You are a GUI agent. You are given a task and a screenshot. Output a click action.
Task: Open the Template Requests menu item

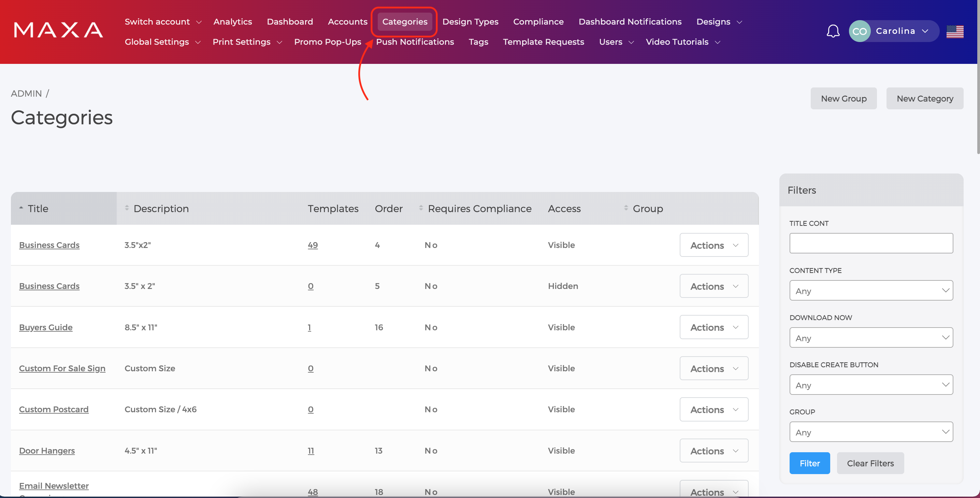tap(543, 42)
